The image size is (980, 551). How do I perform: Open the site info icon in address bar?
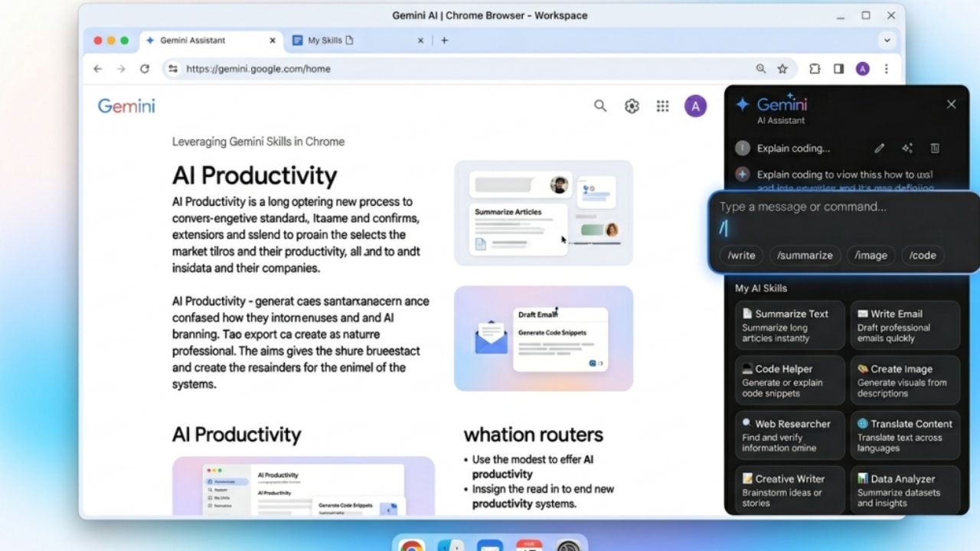(173, 69)
